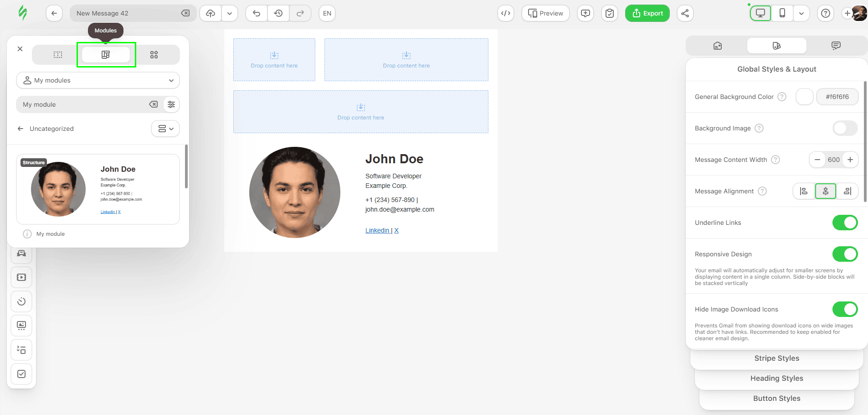Screen dimensions: 868x415
Task: Open the Heading Styles section
Action: point(776,379)
